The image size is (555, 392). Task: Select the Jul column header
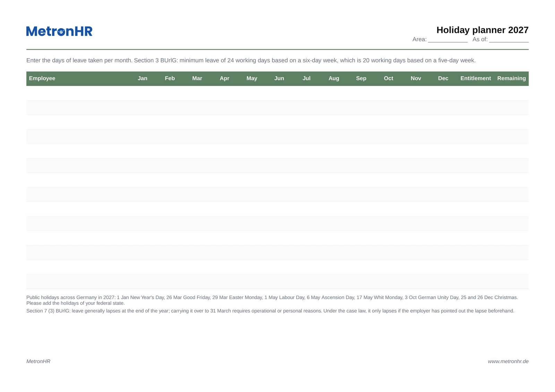(x=307, y=78)
